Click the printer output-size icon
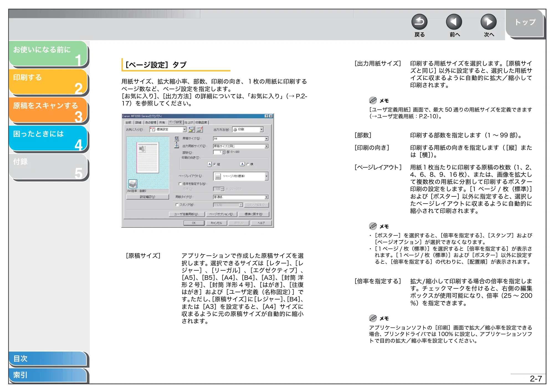The width and height of the screenshot is (554, 392). click(176, 145)
